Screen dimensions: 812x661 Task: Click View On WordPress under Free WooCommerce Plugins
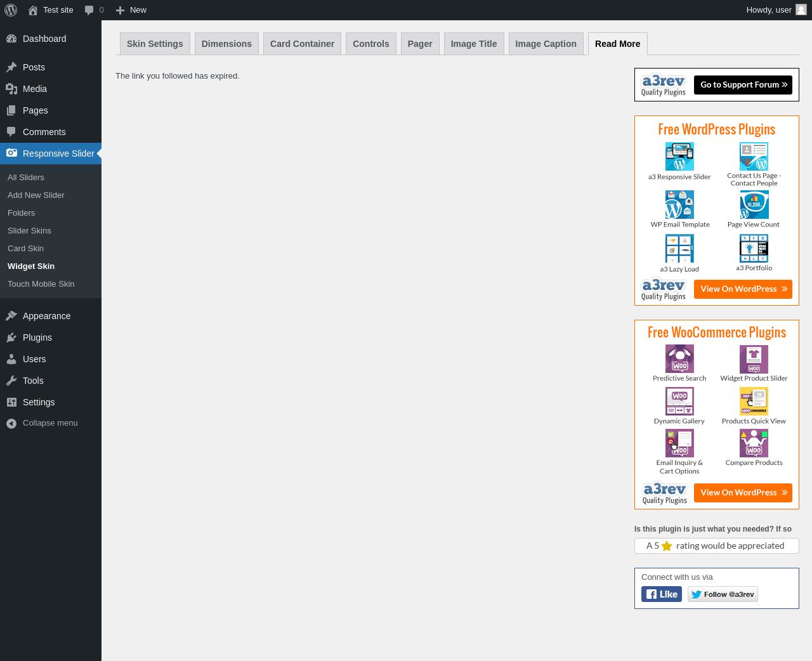743,493
